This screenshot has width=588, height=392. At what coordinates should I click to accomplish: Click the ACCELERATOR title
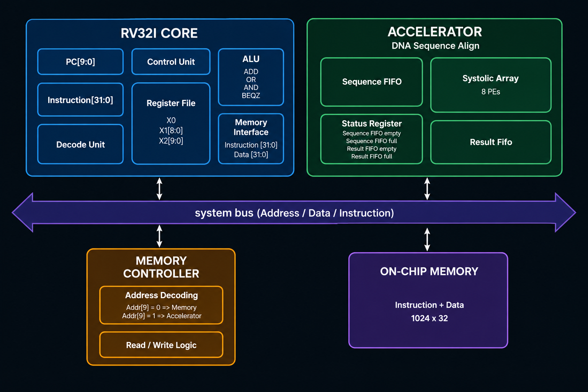click(x=435, y=32)
